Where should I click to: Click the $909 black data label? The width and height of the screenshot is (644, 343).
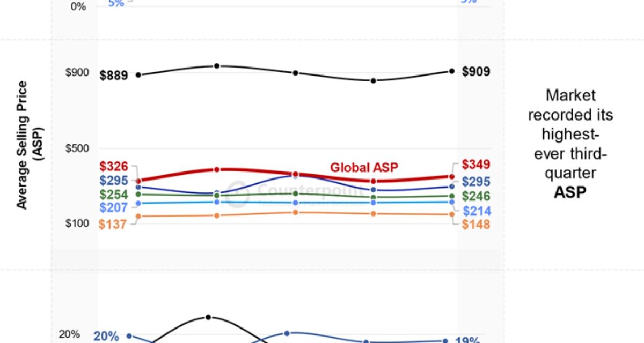[x=476, y=71]
